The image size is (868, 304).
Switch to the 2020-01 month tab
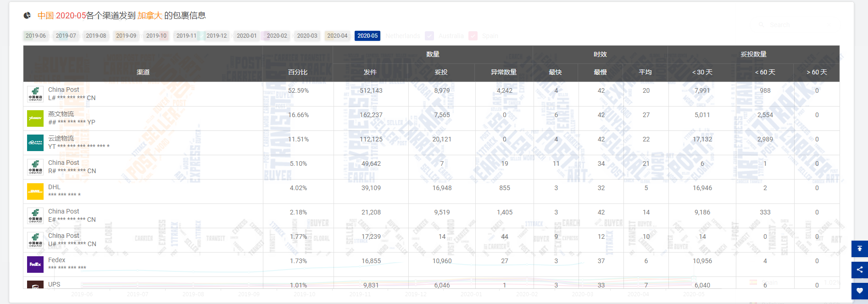pos(247,36)
